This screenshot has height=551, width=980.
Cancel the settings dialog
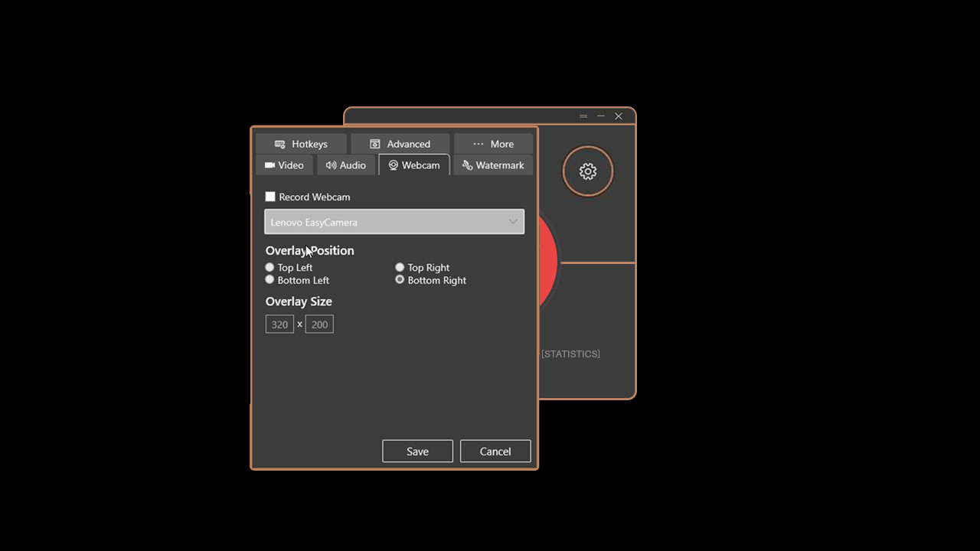pyautogui.click(x=495, y=451)
